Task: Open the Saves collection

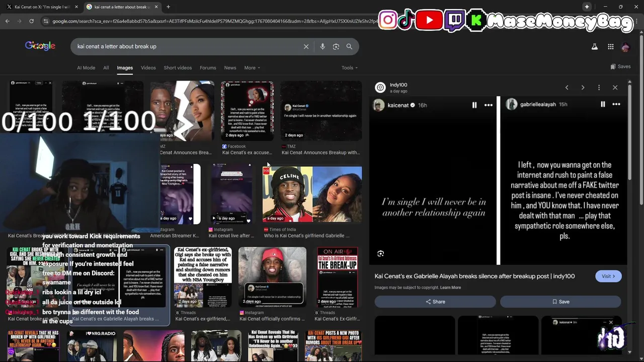Action: [620, 66]
